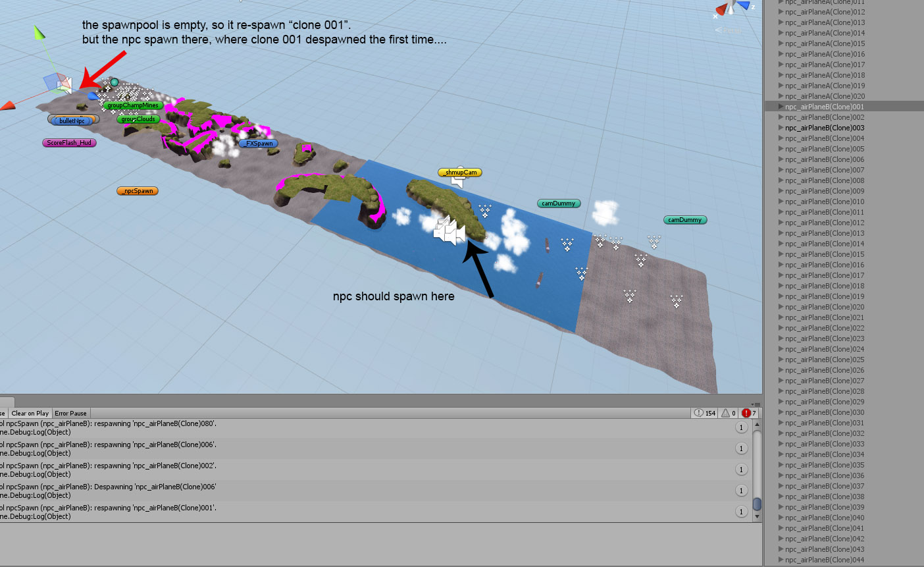Select the shmupCam camera icon in the scene
Image resolution: width=924 pixels, height=567 pixels.
pyautogui.click(x=459, y=172)
